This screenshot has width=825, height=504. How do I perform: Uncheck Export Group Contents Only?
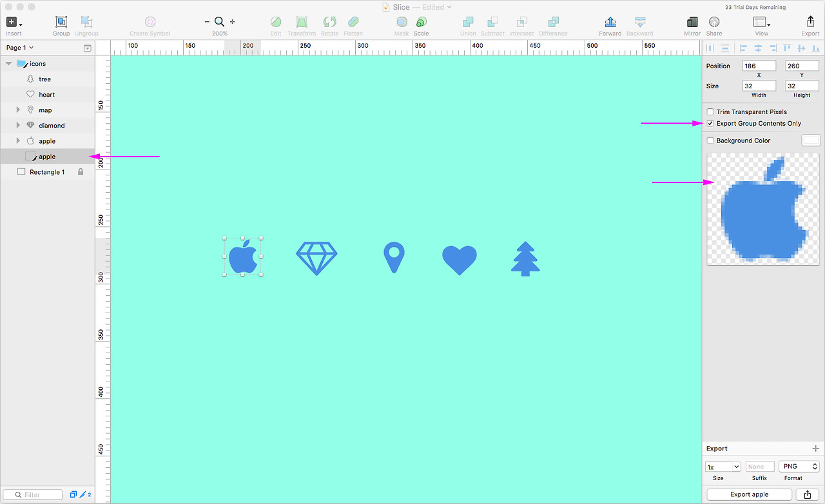click(x=710, y=124)
